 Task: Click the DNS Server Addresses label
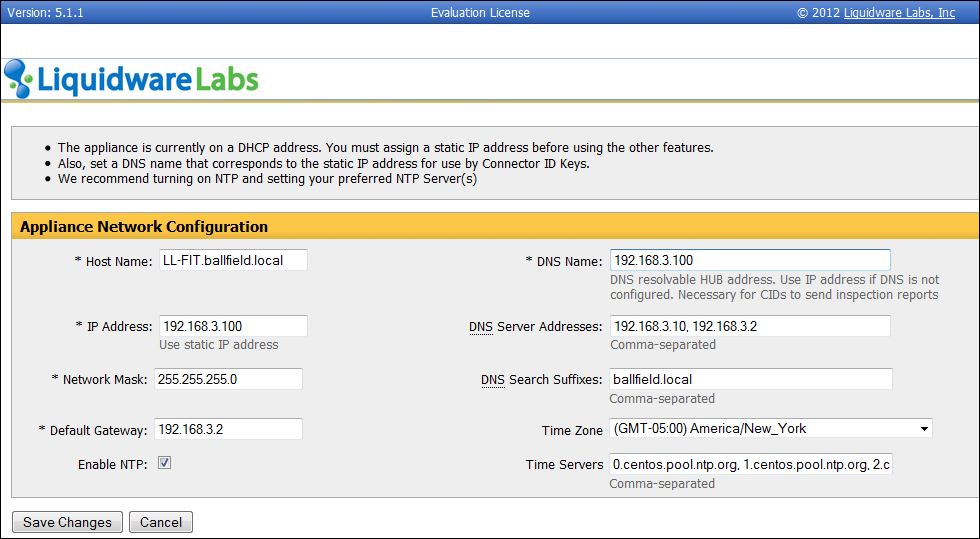coord(535,327)
